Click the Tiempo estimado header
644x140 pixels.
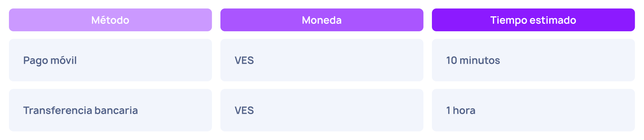click(x=533, y=20)
